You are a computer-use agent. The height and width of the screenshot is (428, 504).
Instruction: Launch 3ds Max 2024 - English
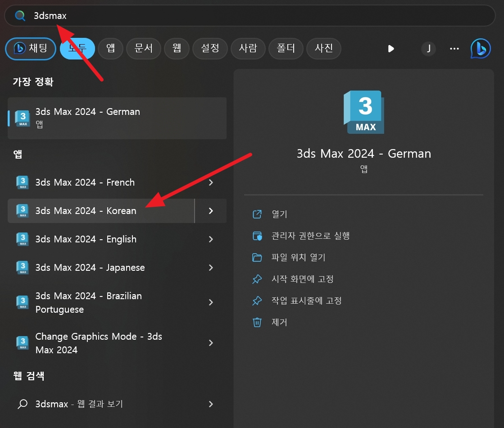tap(101, 239)
